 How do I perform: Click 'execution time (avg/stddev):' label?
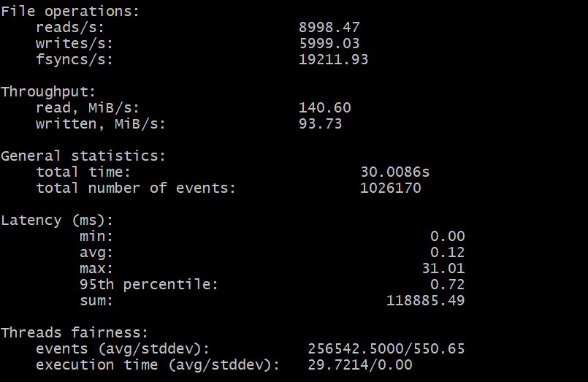(158, 365)
